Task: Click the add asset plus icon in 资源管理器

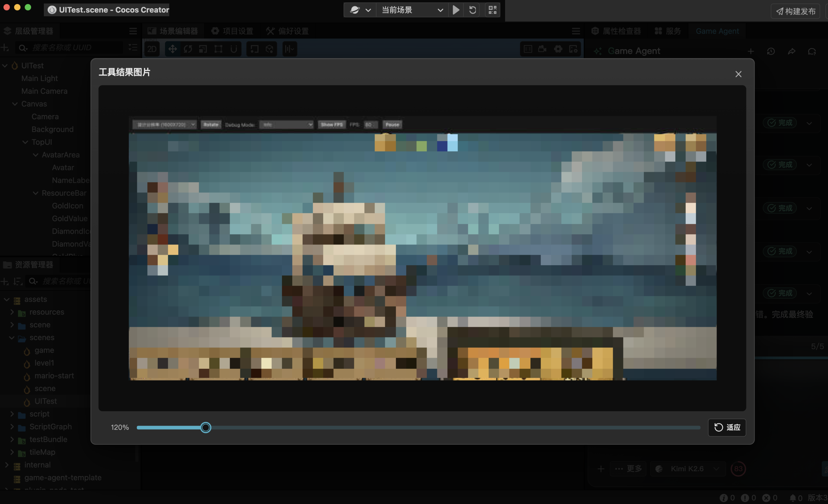Action: click(x=5, y=281)
